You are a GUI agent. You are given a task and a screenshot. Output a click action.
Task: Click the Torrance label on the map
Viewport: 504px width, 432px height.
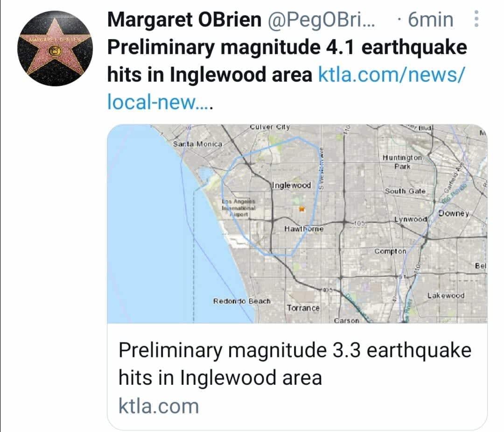[303, 308]
